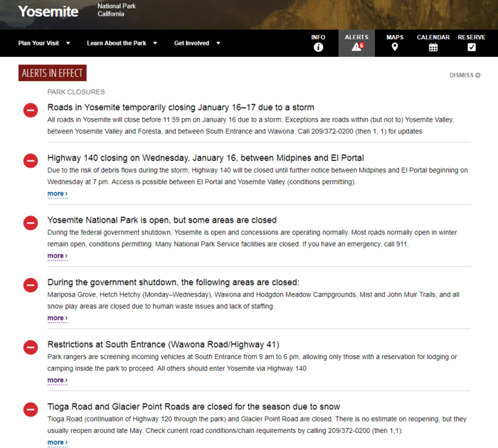Expand the Plan Your Visit dropdown

point(44,43)
